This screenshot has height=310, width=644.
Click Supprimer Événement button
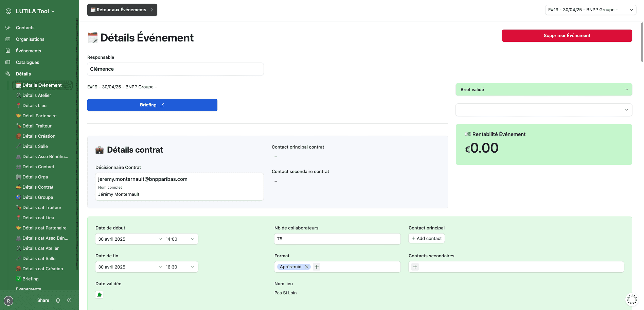[567, 36]
